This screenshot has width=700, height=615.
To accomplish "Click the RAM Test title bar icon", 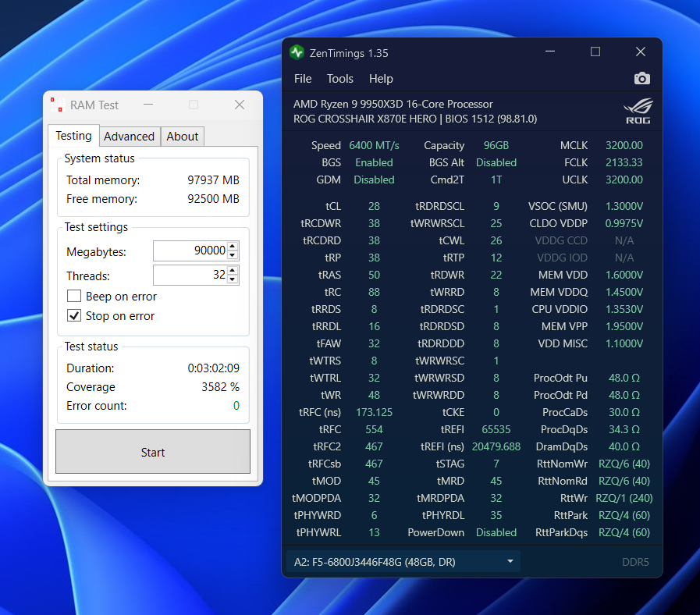I will click(x=56, y=105).
